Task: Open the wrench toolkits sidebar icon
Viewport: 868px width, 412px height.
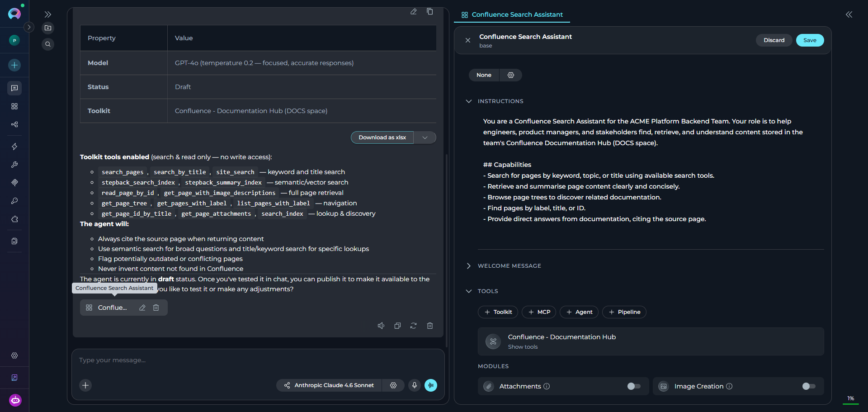Action: [14, 165]
